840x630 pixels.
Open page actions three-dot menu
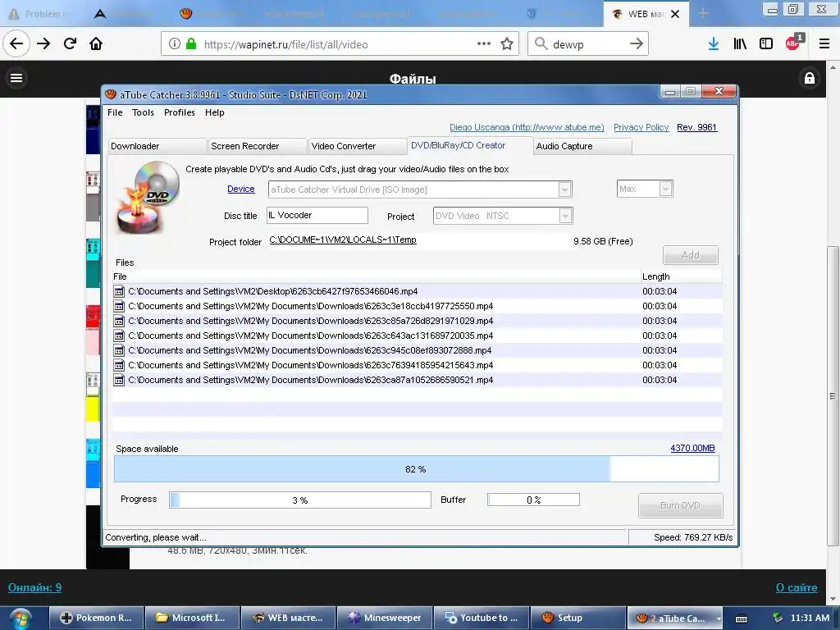tap(484, 44)
